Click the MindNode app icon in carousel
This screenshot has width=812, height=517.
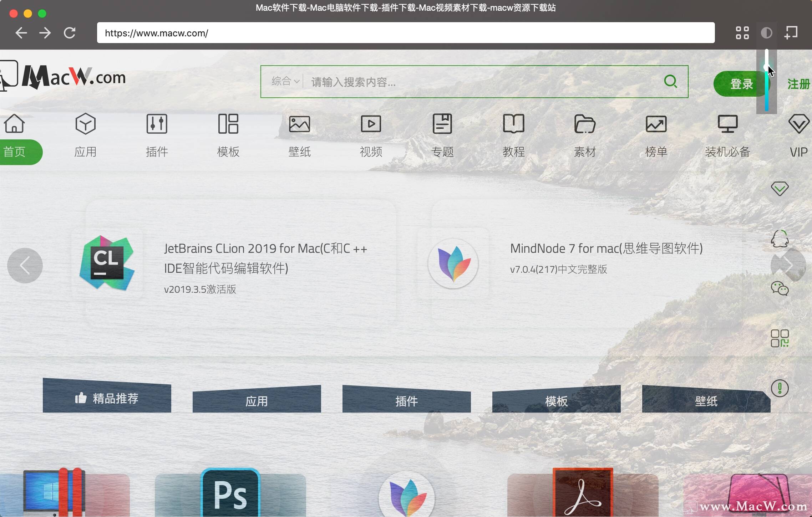pos(453,263)
